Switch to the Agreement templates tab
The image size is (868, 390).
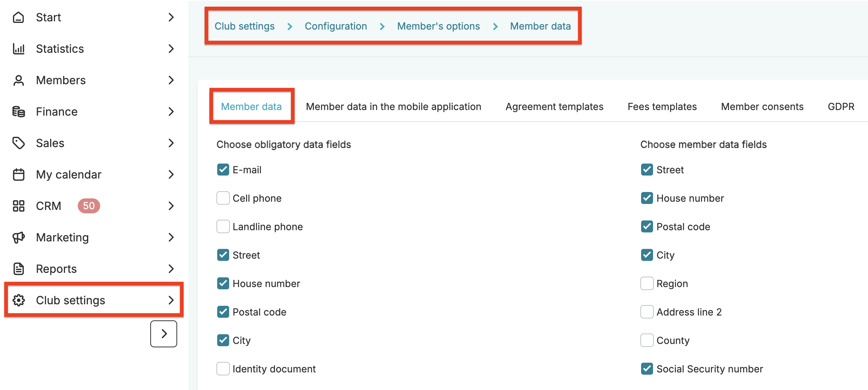click(554, 107)
